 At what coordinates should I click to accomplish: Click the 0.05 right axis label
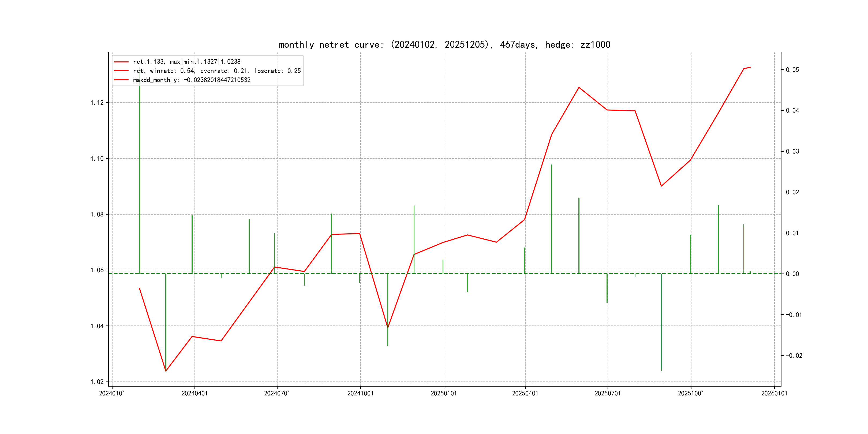click(792, 70)
